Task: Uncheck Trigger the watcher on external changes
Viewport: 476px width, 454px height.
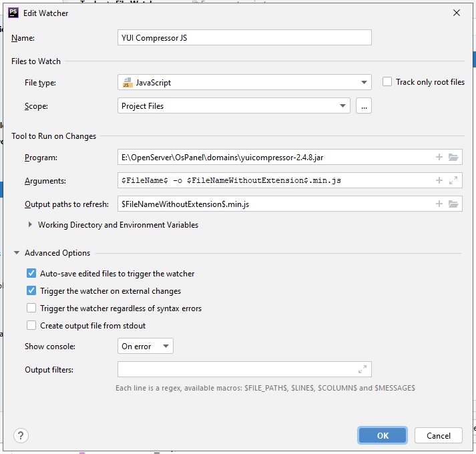Action: point(31,290)
